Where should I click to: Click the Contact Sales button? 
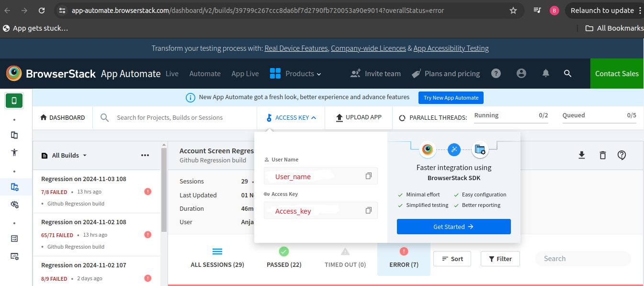click(x=617, y=73)
